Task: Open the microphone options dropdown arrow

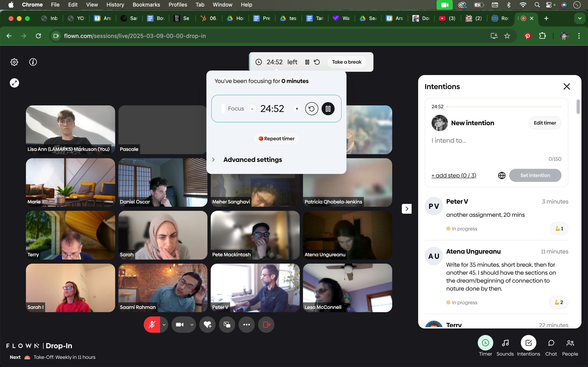Action: click(164, 325)
